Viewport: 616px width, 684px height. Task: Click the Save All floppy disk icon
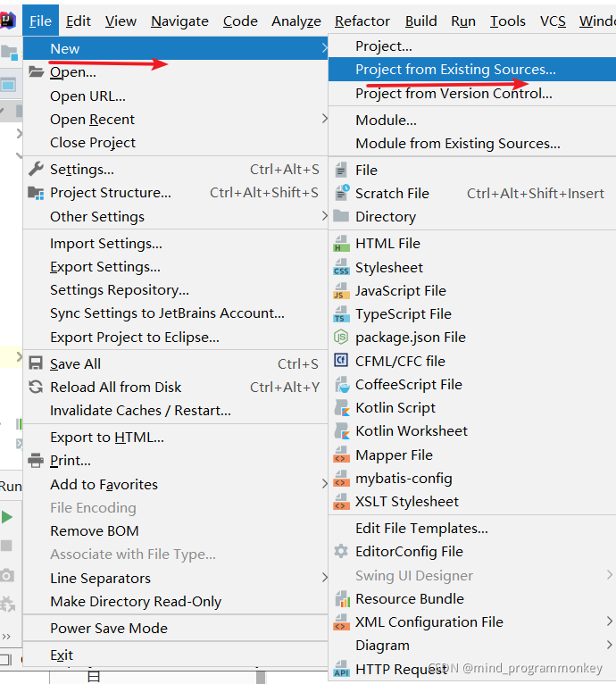[x=36, y=363]
